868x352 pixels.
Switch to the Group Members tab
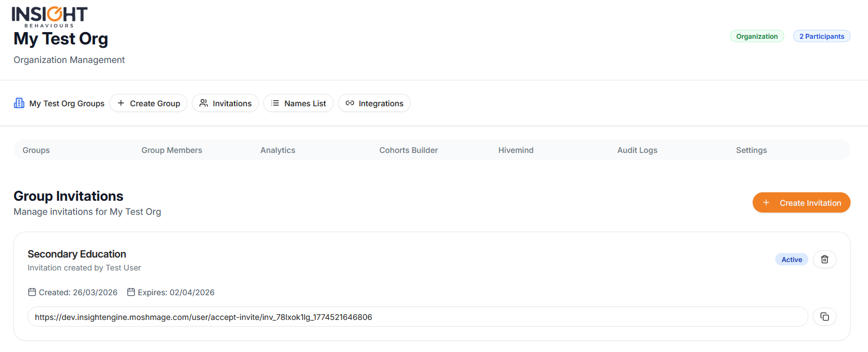click(x=172, y=150)
